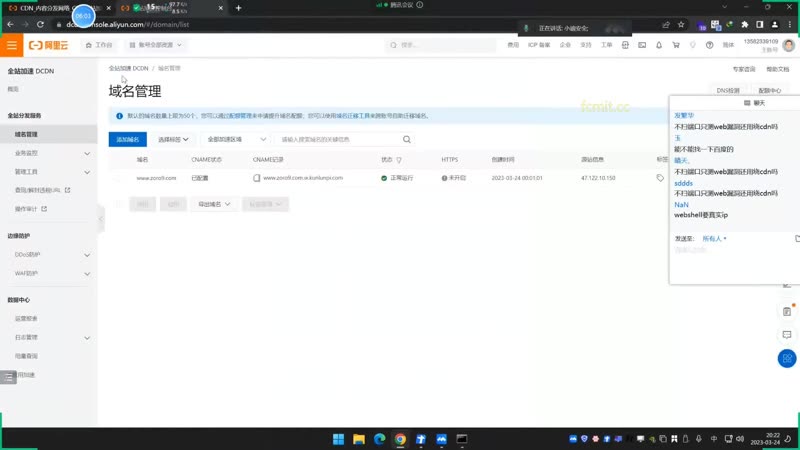Click the DNS检测 button
The width and height of the screenshot is (800, 450).
click(728, 90)
